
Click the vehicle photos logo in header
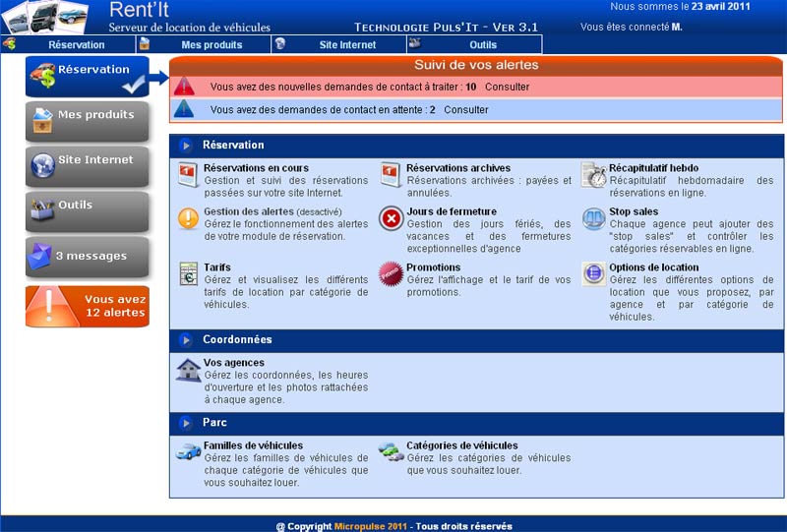45,18
